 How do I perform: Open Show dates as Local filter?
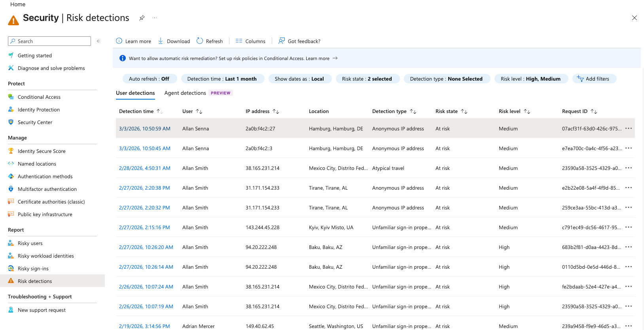pos(299,79)
